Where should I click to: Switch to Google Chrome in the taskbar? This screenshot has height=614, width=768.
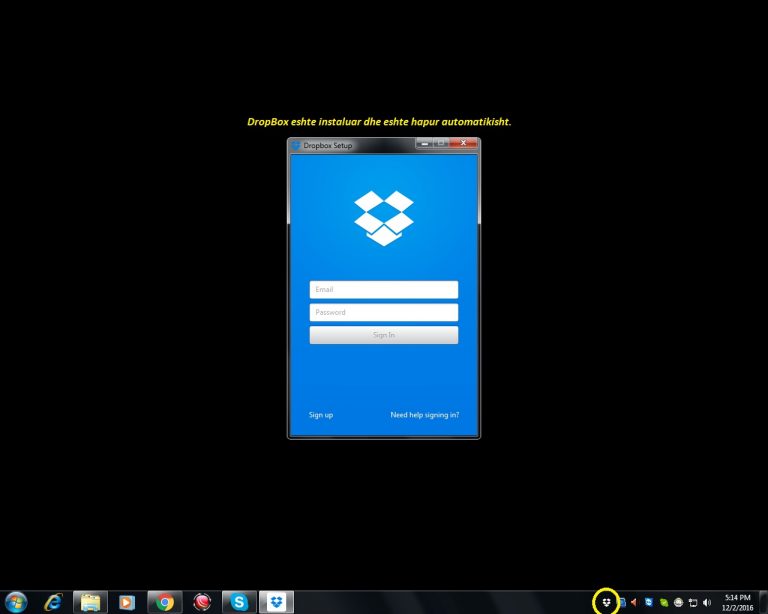[x=165, y=602]
